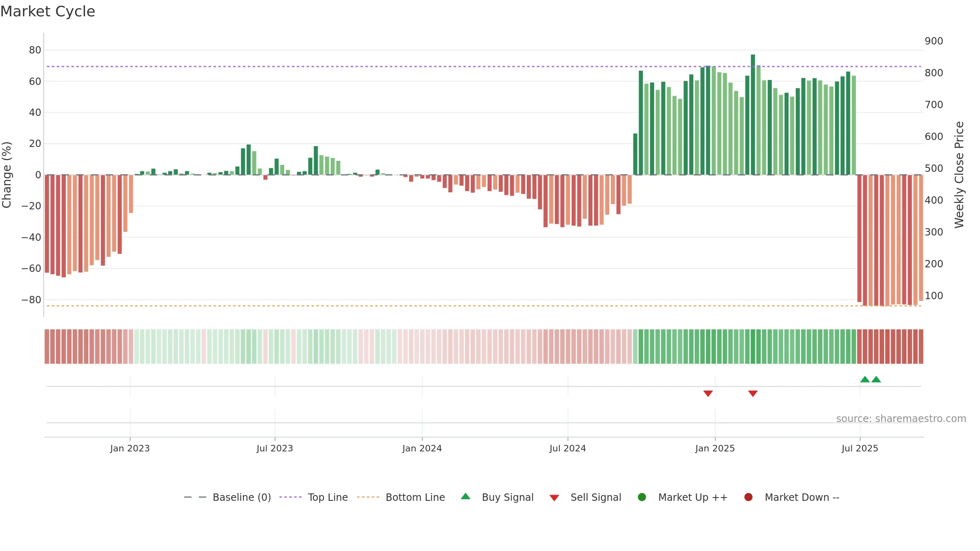Click the Jan 2023 axis label
Screen dimensions: 980x551
tap(130, 449)
